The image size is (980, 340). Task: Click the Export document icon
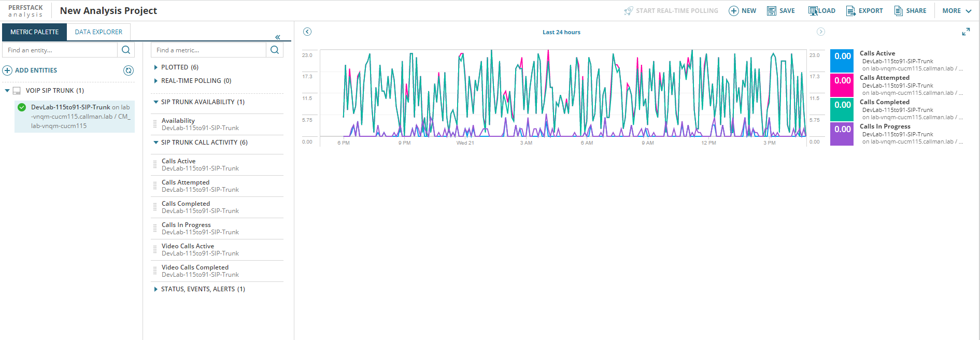(x=850, y=11)
